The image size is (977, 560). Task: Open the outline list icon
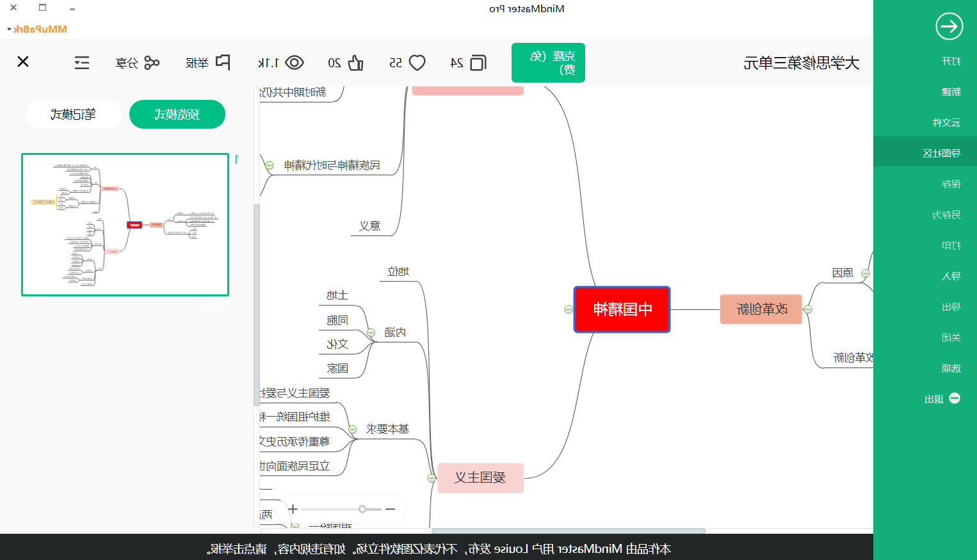tap(82, 63)
